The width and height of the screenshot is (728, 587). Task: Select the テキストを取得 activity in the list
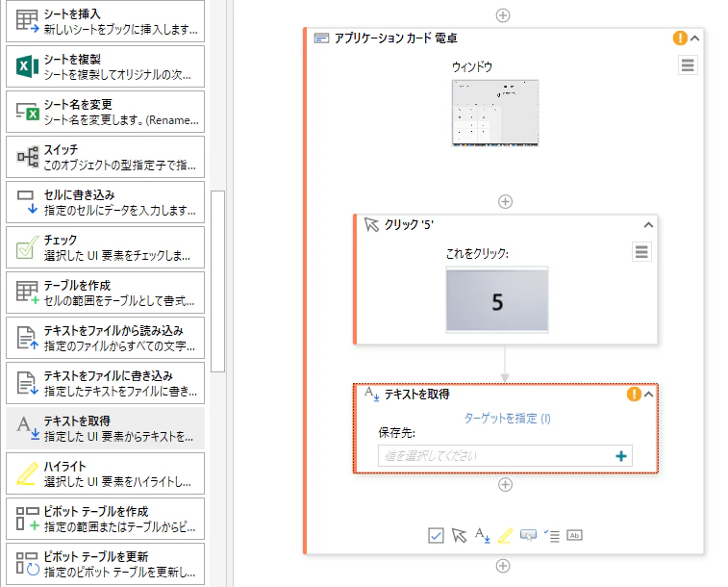[105, 428]
